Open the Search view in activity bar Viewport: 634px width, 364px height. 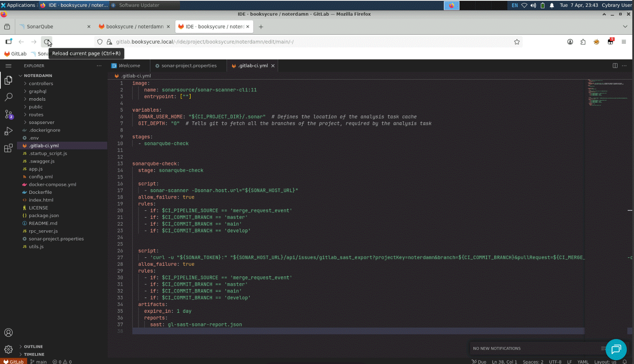[8, 97]
